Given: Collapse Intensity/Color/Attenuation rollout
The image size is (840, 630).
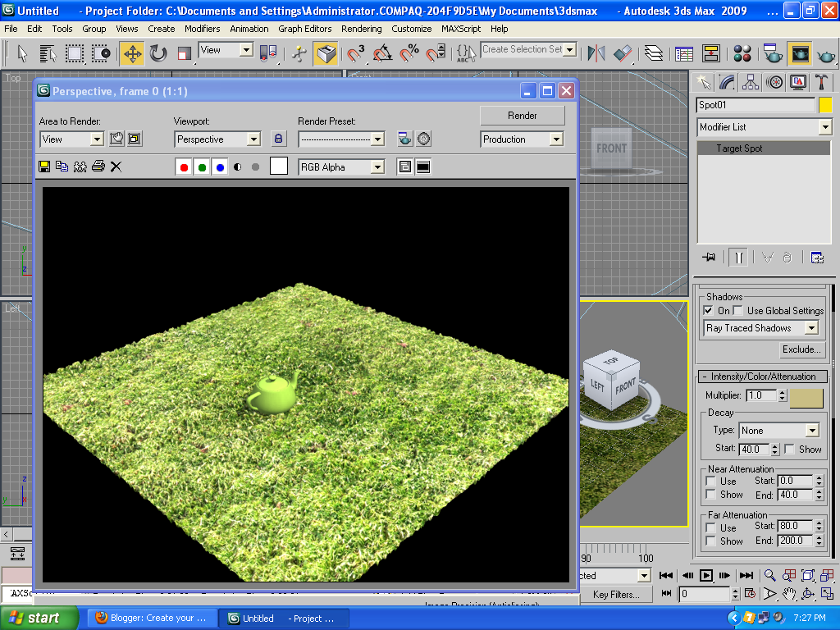Looking at the screenshot, I should (x=763, y=377).
